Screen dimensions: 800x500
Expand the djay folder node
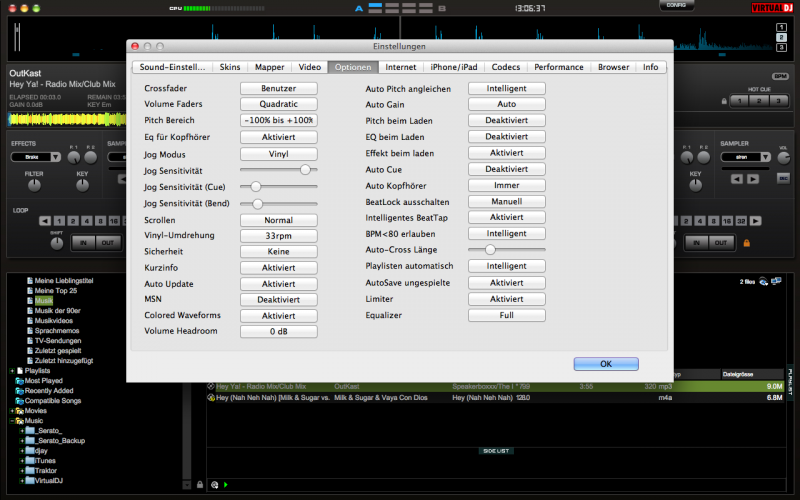click(22, 451)
